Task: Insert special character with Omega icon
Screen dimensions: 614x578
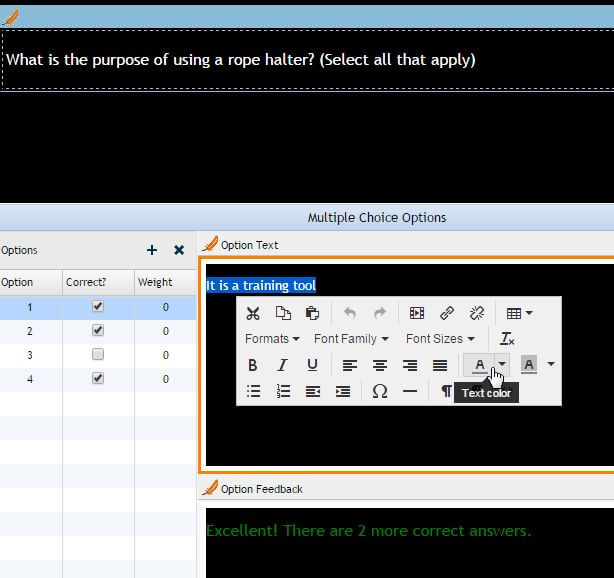Action: [x=380, y=391]
